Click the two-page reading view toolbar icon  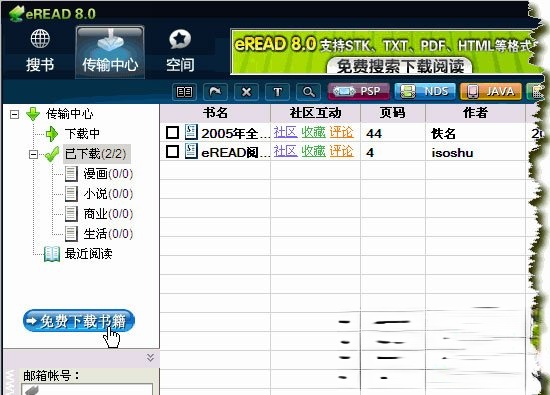184,92
